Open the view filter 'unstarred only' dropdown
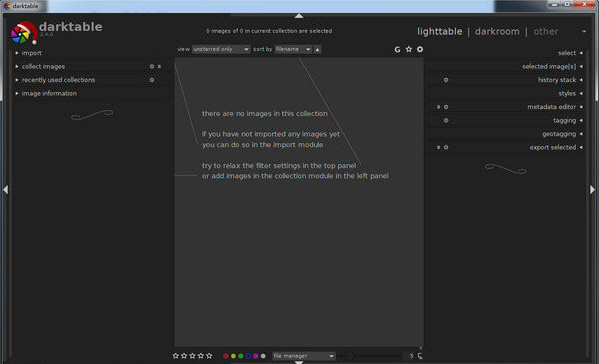Image resolution: width=599 pixels, height=364 pixels. click(x=221, y=49)
